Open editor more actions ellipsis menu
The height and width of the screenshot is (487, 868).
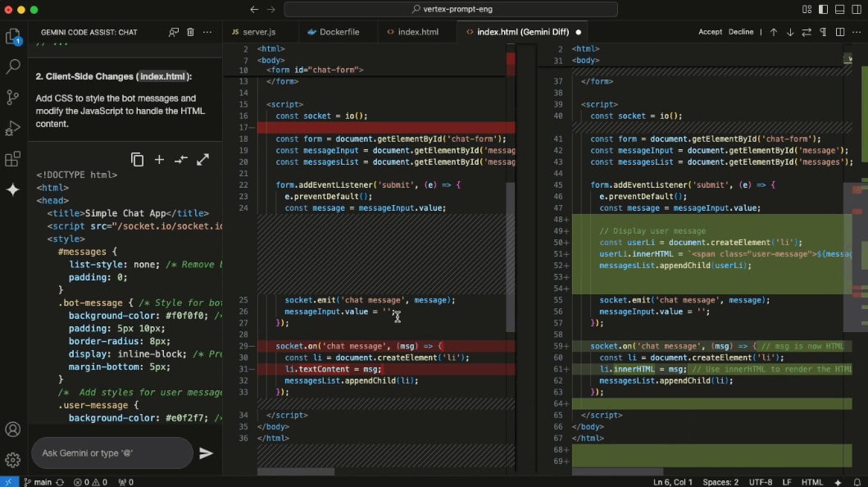(856, 32)
